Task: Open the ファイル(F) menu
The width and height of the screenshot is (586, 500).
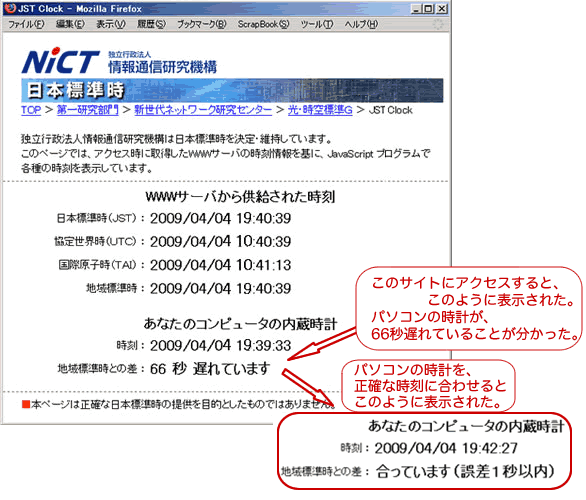Action: 26,24
